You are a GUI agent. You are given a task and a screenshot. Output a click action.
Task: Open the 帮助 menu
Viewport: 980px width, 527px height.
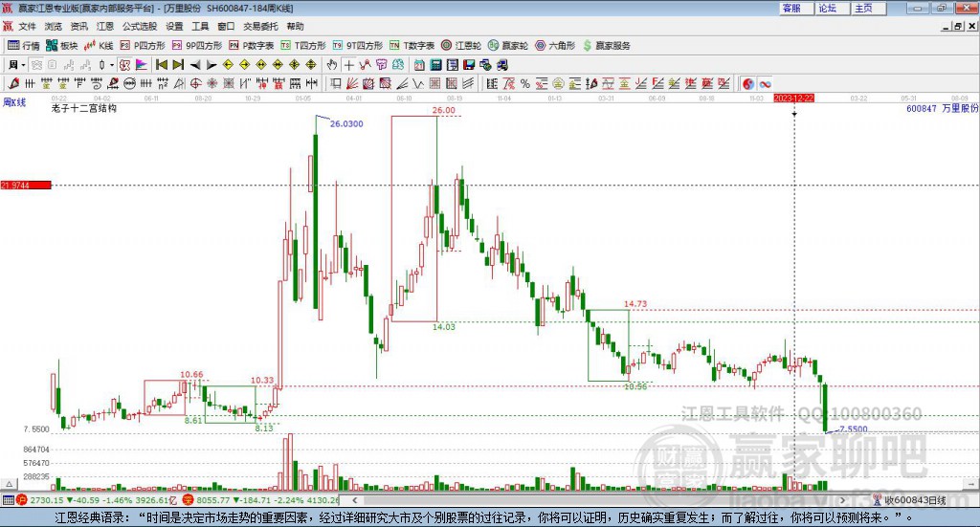point(295,26)
